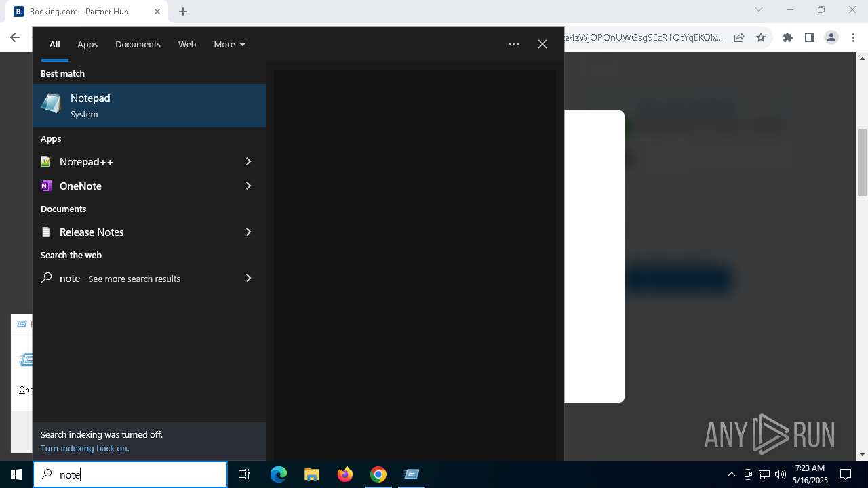
Task: Open Task View from taskbar
Action: [244, 474]
